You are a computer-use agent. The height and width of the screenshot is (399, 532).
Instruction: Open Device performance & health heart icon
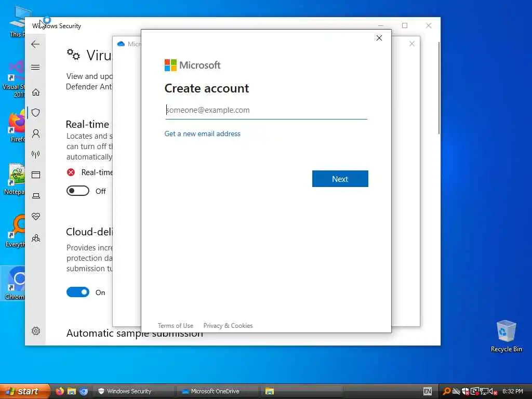(x=36, y=217)
